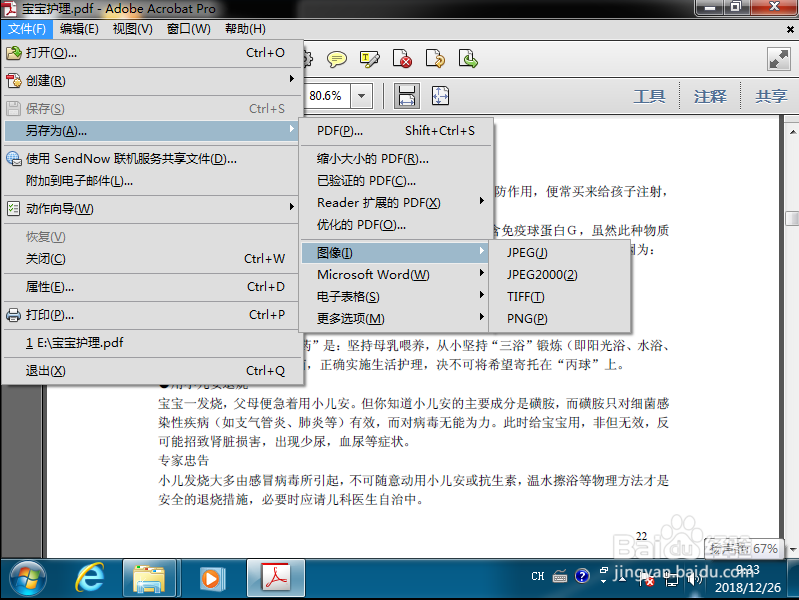Click the on-screen keyboard tray icon
Screen dimensions: 799x600
point(560,577)
